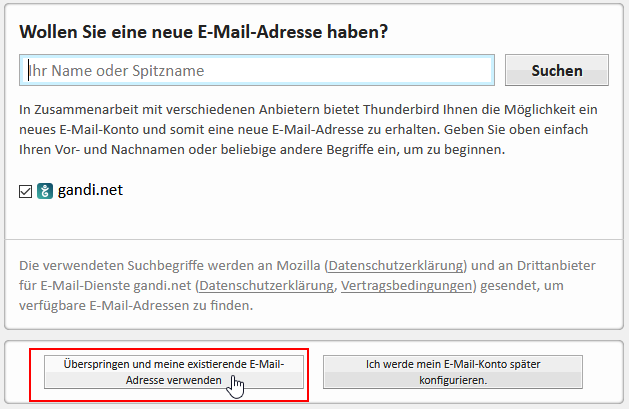Select 'Ich werde mein E-Mail-Konto später konfigurieren'

(x=453, y=372)
